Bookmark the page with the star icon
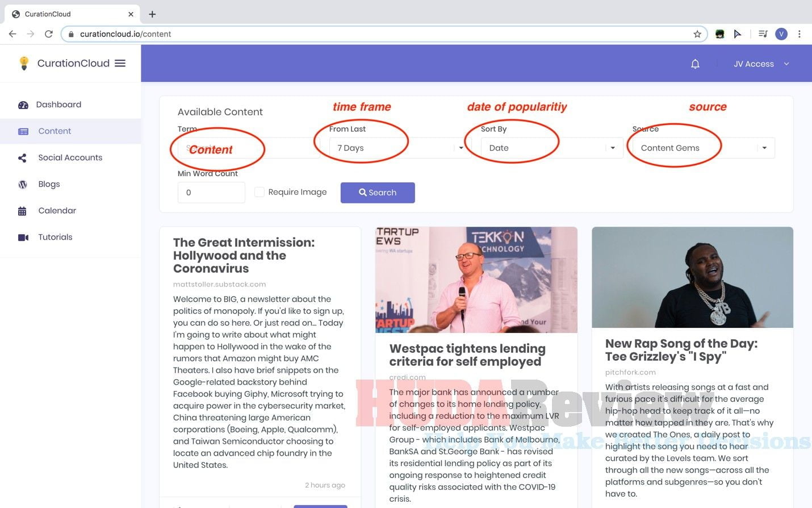Viewport: 812px width, 508px height. 697,34
